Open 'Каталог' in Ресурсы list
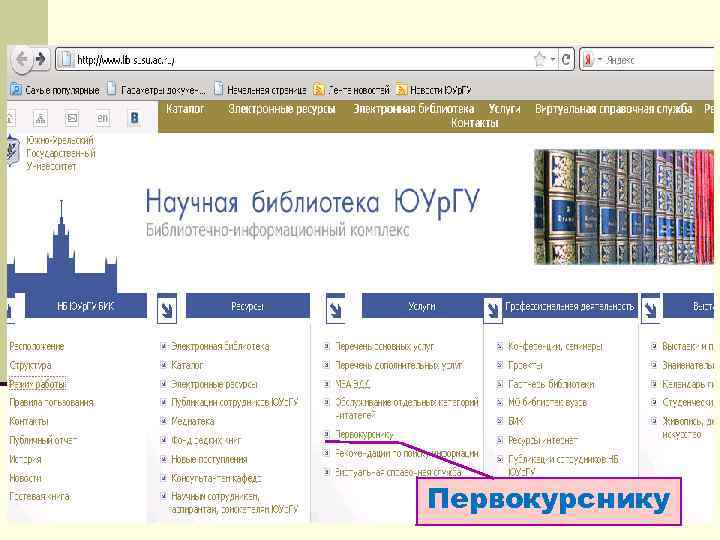The height and width of the screenshot is (540, 720). coord(187,366)
